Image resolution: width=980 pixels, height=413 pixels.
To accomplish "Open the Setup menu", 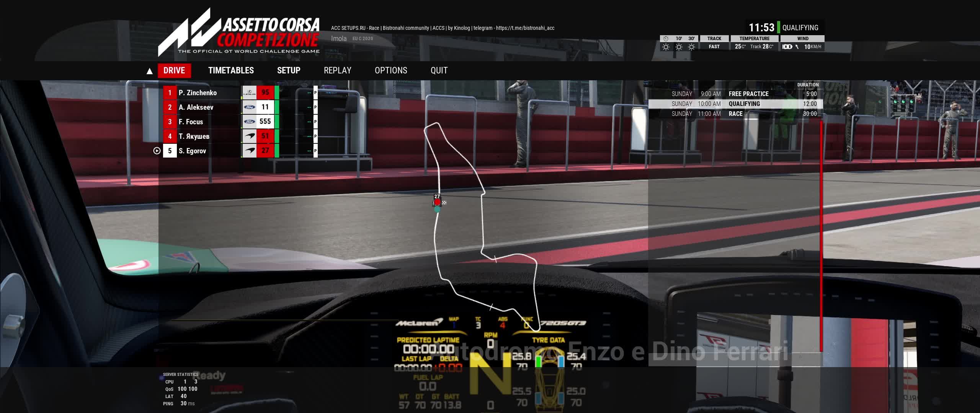I will 289,70.
